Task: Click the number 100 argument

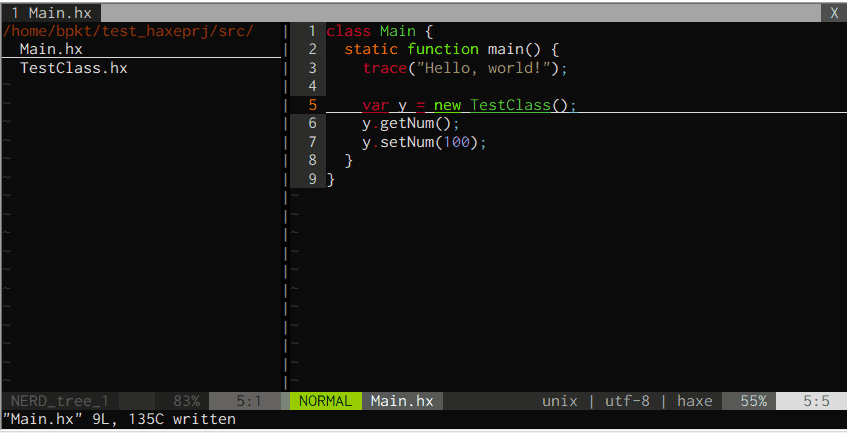Action: point(456,142)
